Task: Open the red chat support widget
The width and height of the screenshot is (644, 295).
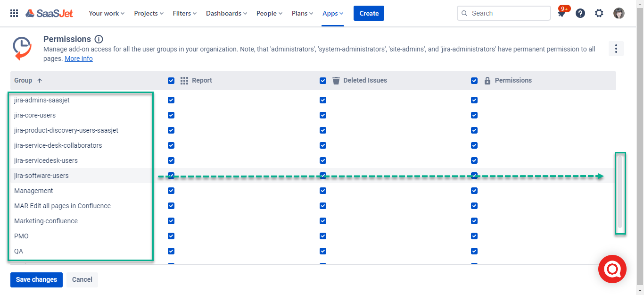Action: (612, 269)
